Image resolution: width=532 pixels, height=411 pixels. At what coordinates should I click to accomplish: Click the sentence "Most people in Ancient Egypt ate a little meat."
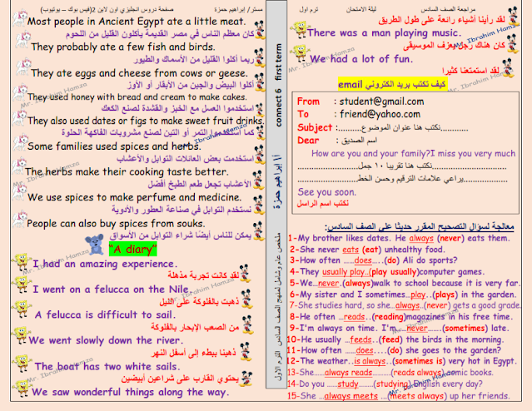(136, 22)
